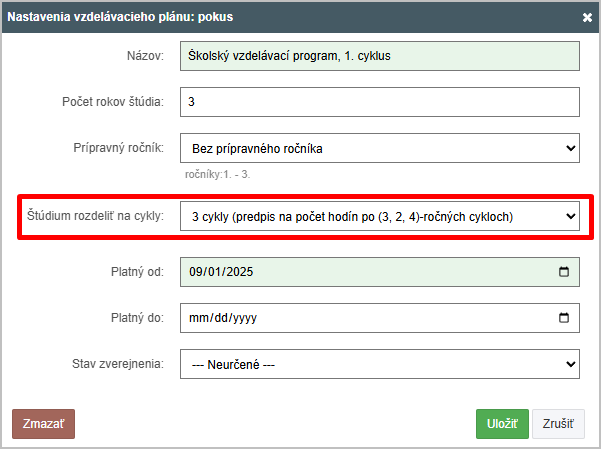Click into the Počet rokov štúdia field

tap(380, 102)
